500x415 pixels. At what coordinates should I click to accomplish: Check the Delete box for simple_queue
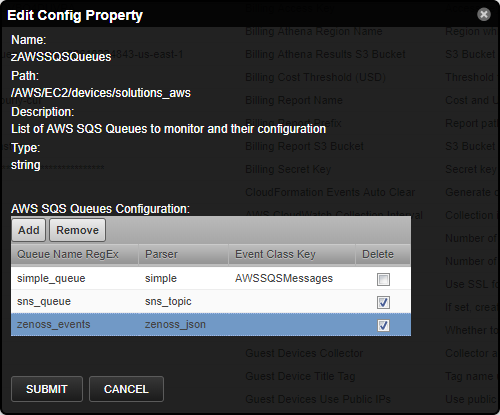click(x=383, y=279)
